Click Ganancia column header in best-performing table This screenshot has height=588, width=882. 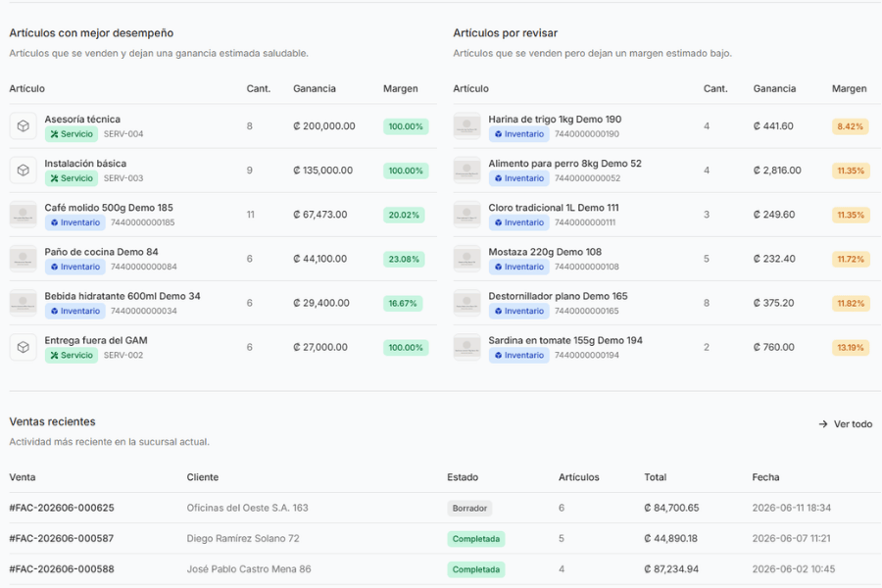coord(315,88)
